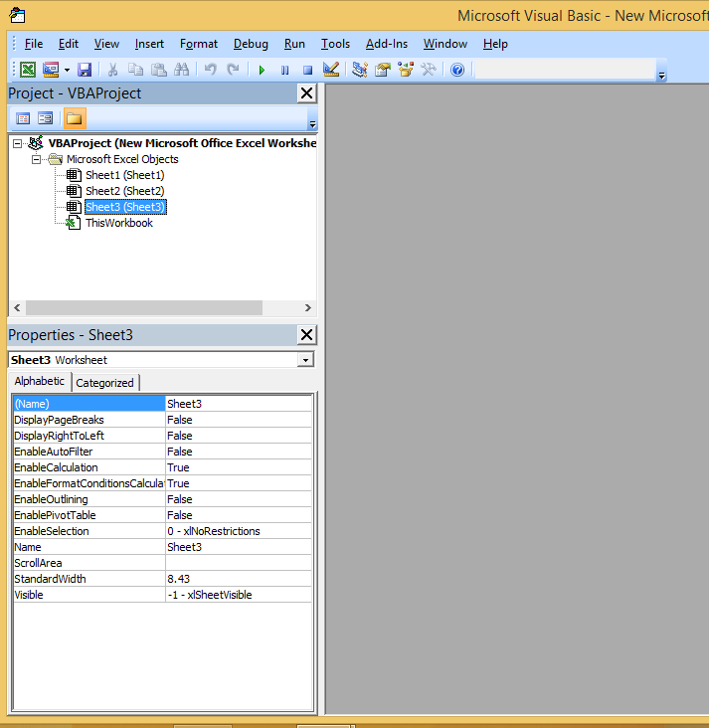The width and height of the screenshot is (709, 728).
Task: Click the Type a question help box
Action: coord(565,70)
